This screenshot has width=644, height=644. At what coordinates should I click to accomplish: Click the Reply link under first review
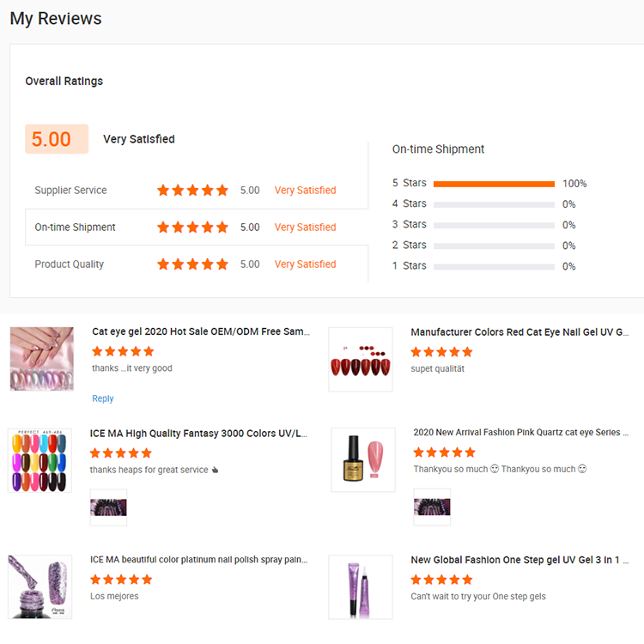(103, 398)
